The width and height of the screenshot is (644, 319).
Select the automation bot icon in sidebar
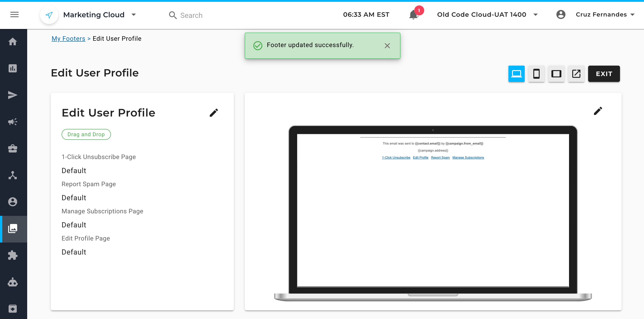13,282
